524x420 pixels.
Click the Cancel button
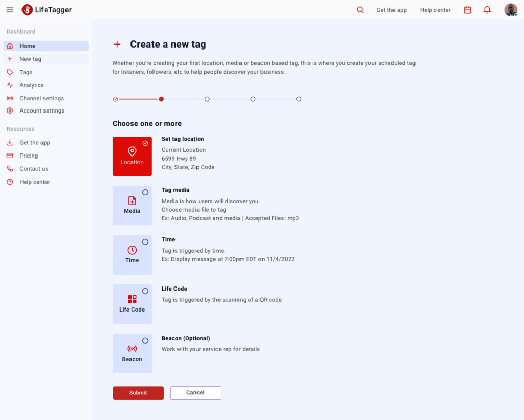[x=195, y=392]
